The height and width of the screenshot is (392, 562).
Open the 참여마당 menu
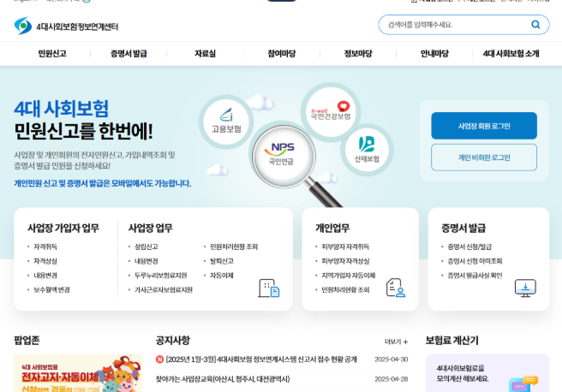click(281, 54)
